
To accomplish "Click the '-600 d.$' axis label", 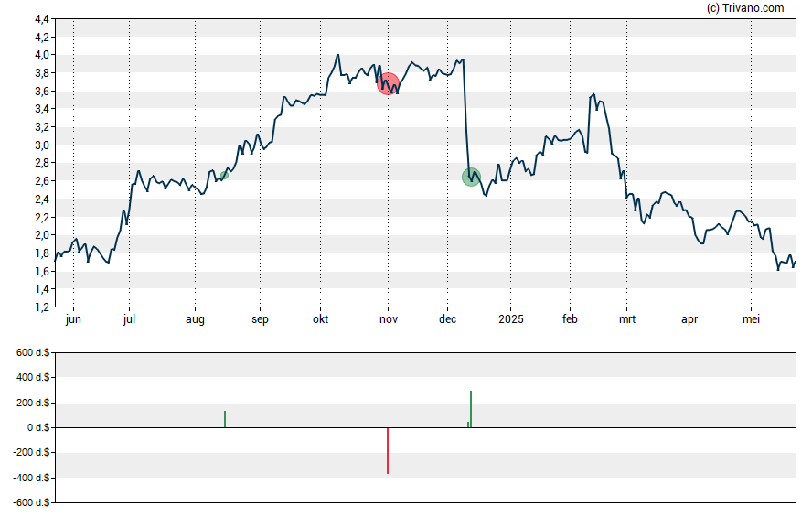I will [31, 502].
